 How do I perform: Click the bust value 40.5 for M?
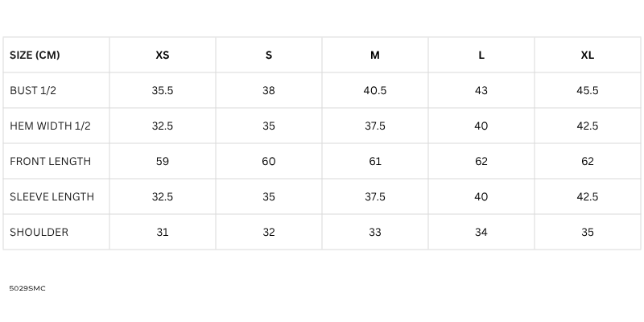(x=375, y=91)
